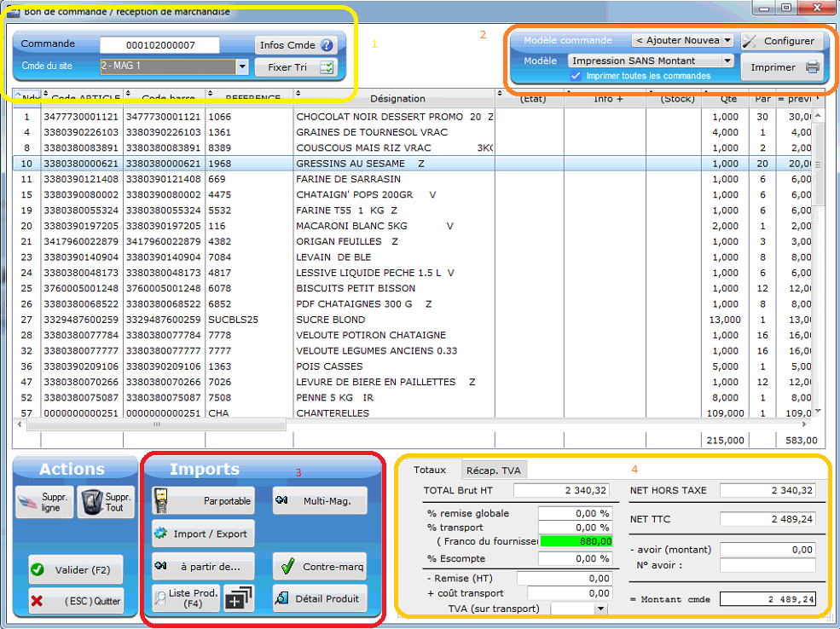The height and width of the screenshot is (629, 840).
Task: Click Suppr. Tout trash button
Action: [x=106, y=502]
